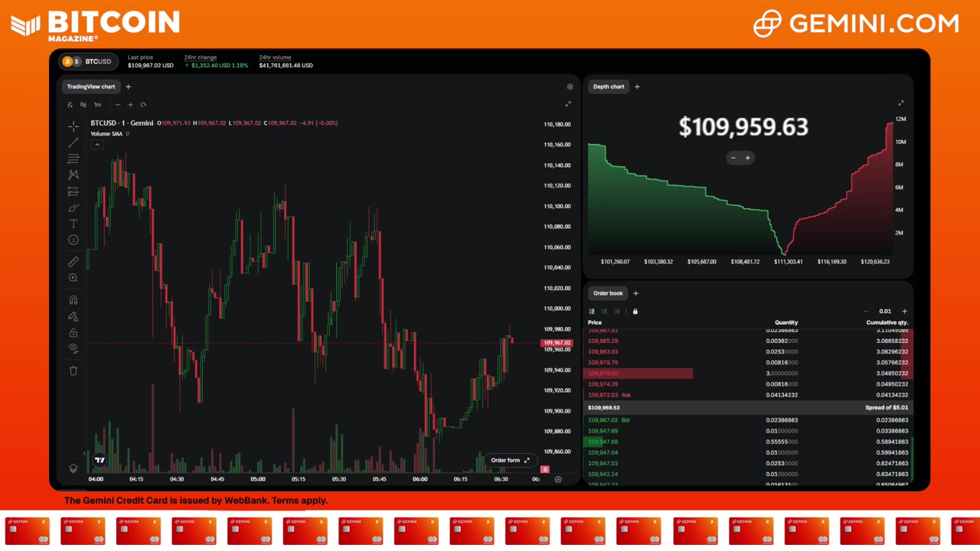Select the Depth chart tab
The height and width of the screenshot is (551, 980).
pos(609,86)
